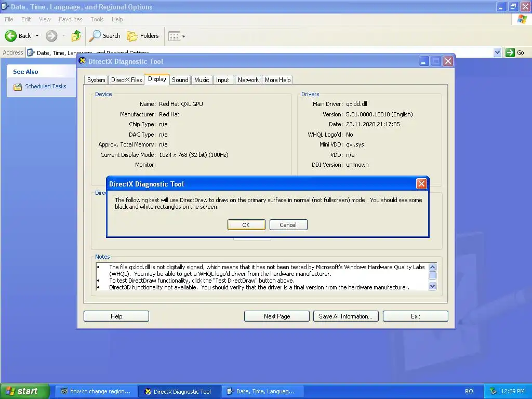Switch to the Network tab
This screenshot has height=399, width=532.
248,80
